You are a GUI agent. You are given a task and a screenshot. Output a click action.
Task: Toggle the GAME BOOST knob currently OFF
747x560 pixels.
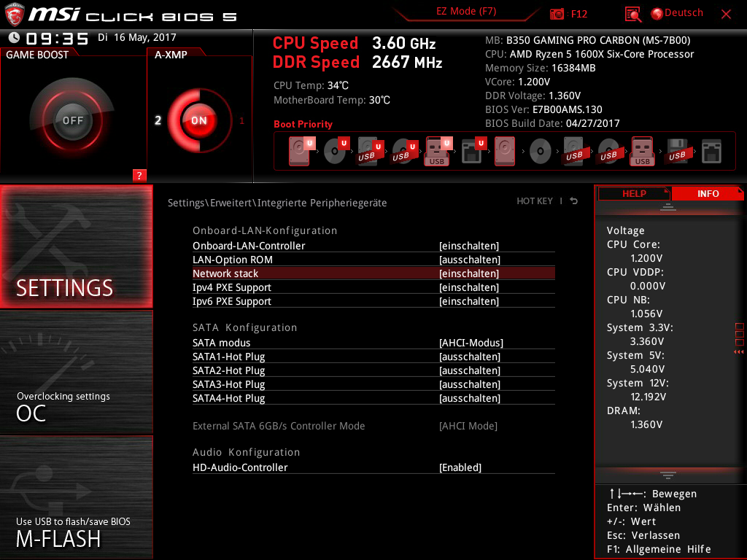click(x=72, y=120)
